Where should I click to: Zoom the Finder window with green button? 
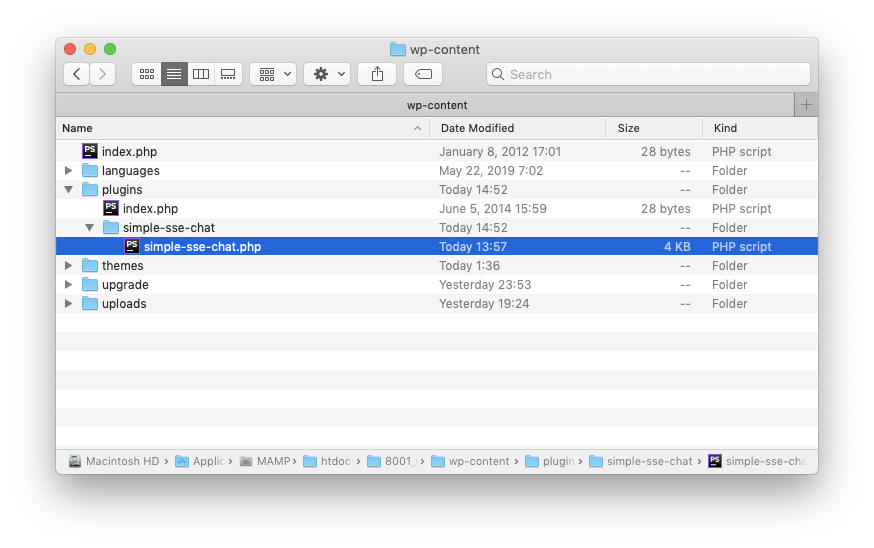[110, 49]
